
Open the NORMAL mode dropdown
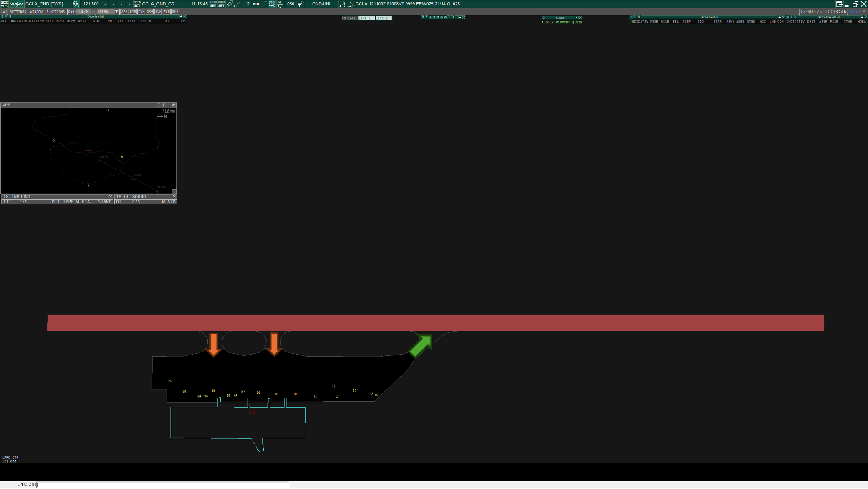[x=108, y=12]
